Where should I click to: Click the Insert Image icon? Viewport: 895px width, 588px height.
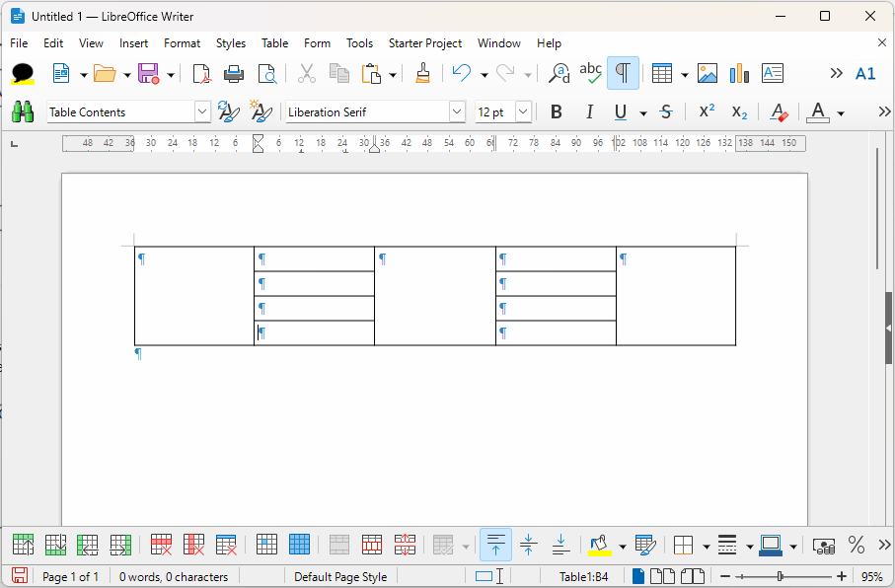pos(708,73)
